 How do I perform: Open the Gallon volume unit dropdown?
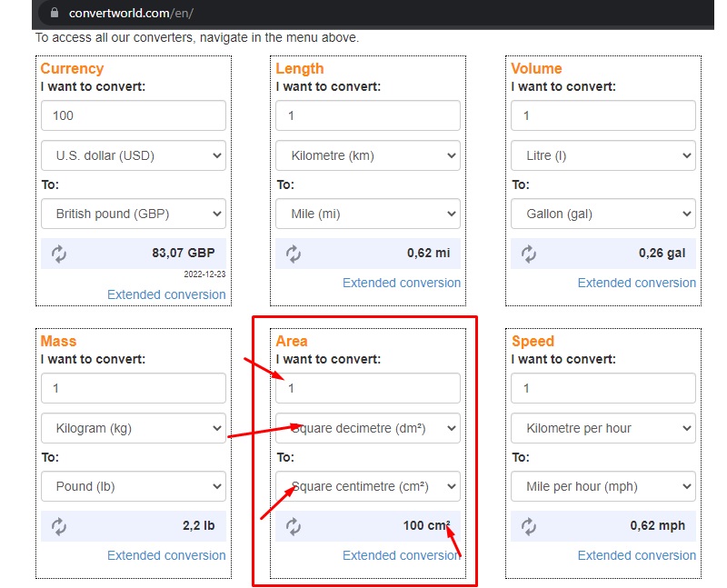[x=603, y=214]
